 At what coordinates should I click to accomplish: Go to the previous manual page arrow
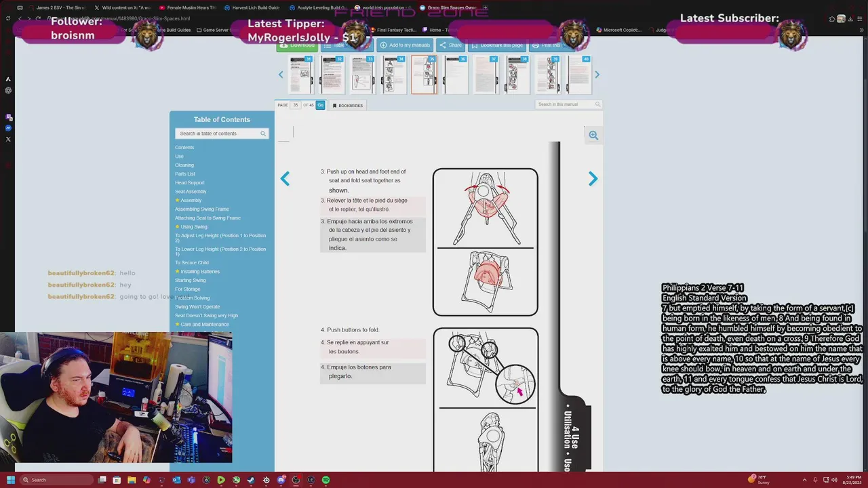[x=285, y=178]
